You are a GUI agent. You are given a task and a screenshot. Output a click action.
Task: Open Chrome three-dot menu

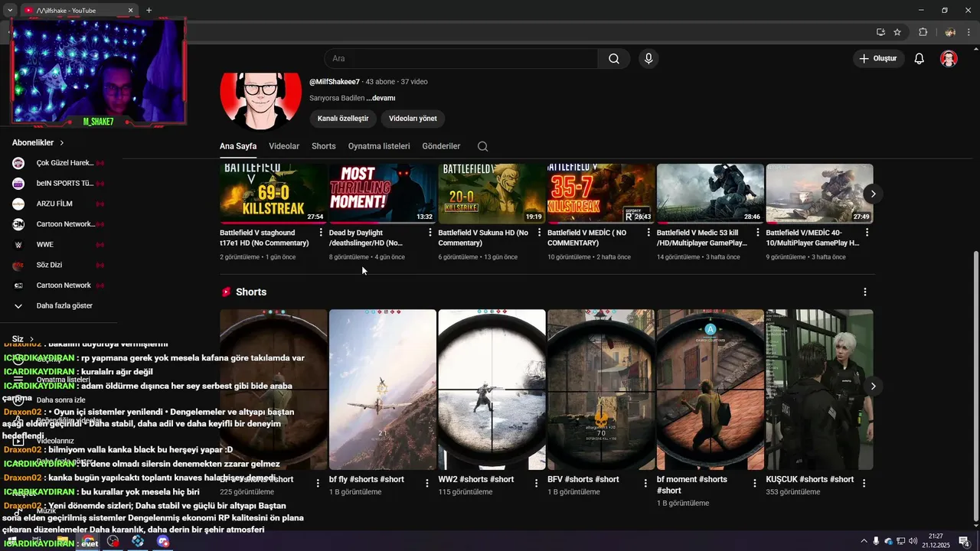969,32
